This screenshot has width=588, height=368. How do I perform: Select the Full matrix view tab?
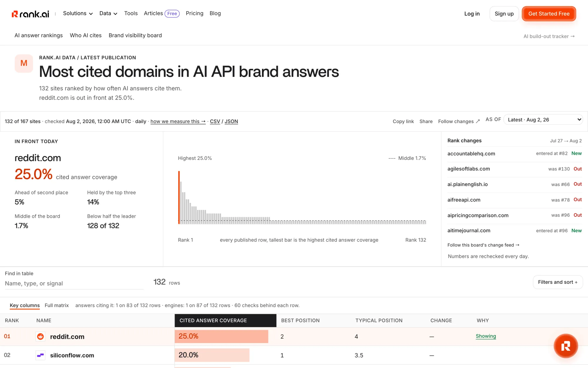[x=57, y=305]
